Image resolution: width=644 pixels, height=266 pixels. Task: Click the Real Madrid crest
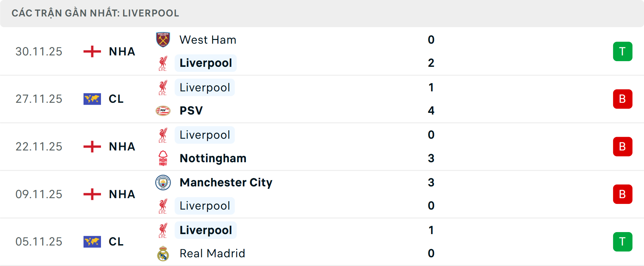163,253
